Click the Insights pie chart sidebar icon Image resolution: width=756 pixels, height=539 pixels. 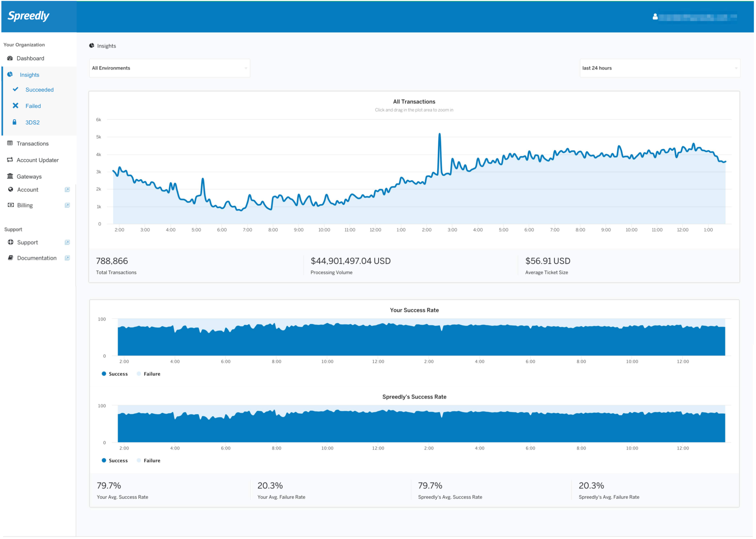tap(10, 75)
